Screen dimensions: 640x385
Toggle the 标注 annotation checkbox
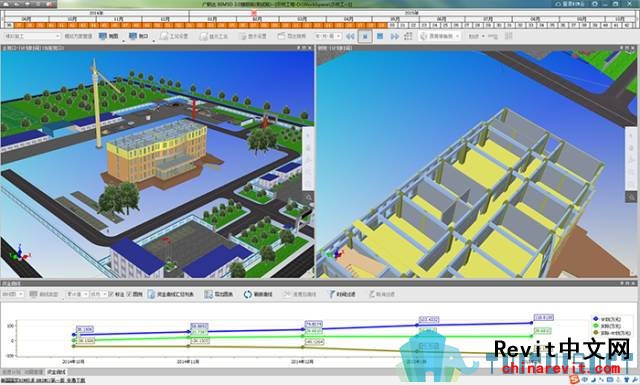click(111, 294)
